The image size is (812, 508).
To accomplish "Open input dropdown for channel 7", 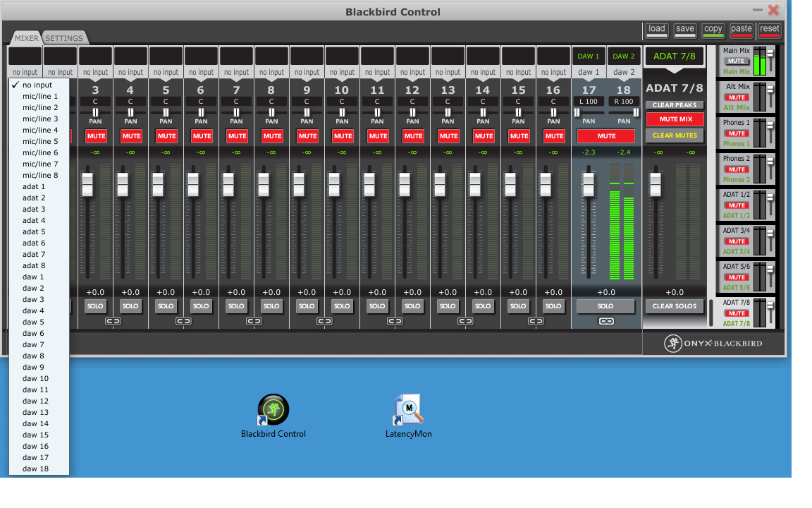I will (x=236, y=72).
